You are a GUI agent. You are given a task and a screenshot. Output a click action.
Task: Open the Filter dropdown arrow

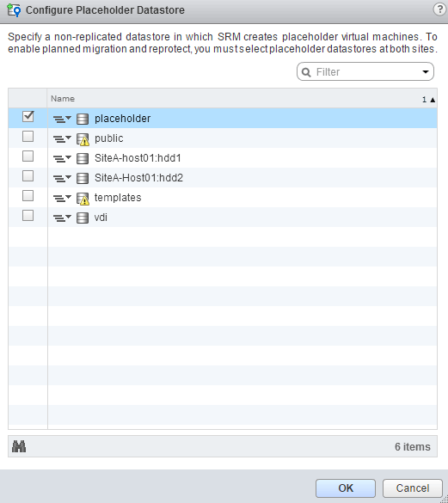[426, 71]
